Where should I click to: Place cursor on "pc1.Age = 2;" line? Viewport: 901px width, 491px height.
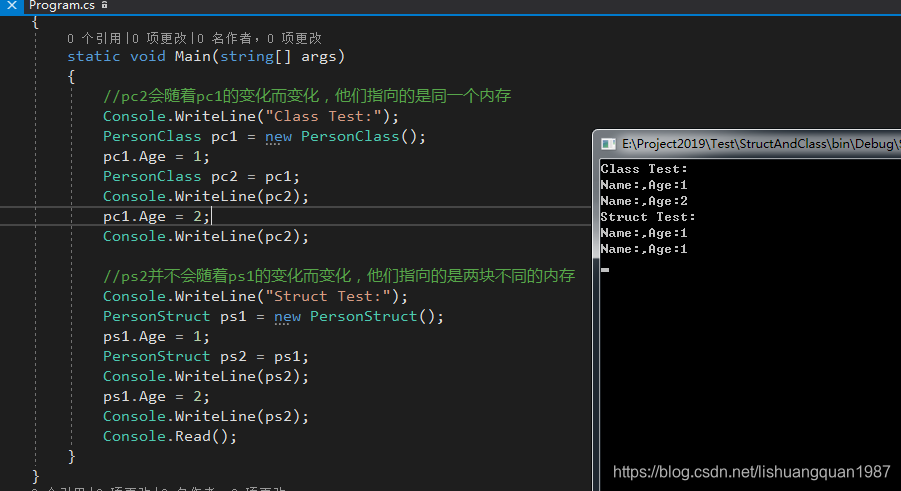point(156,216)
